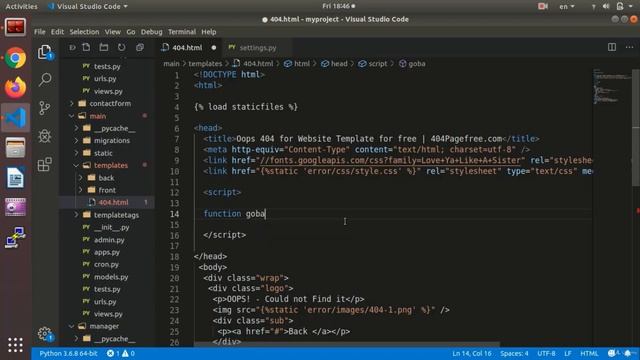640x360 pixels.
Task: Open the en language dropdown in top bar
Action: [567, 7]
